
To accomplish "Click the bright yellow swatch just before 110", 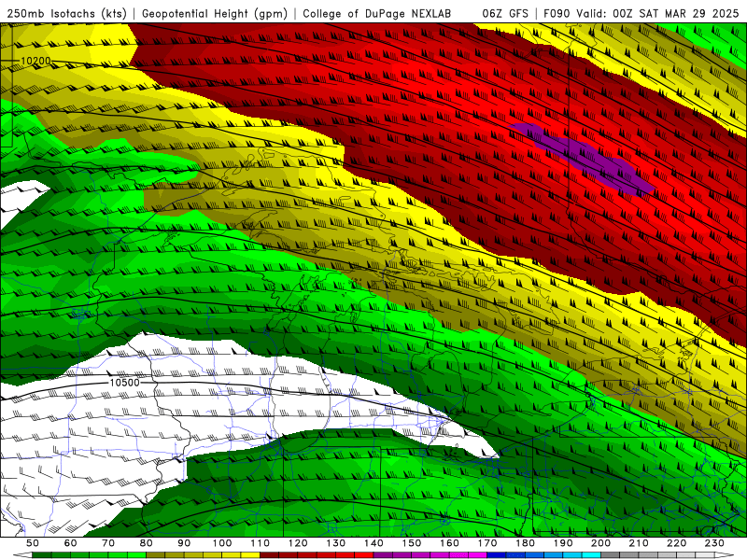I will [x=250, y=555].
